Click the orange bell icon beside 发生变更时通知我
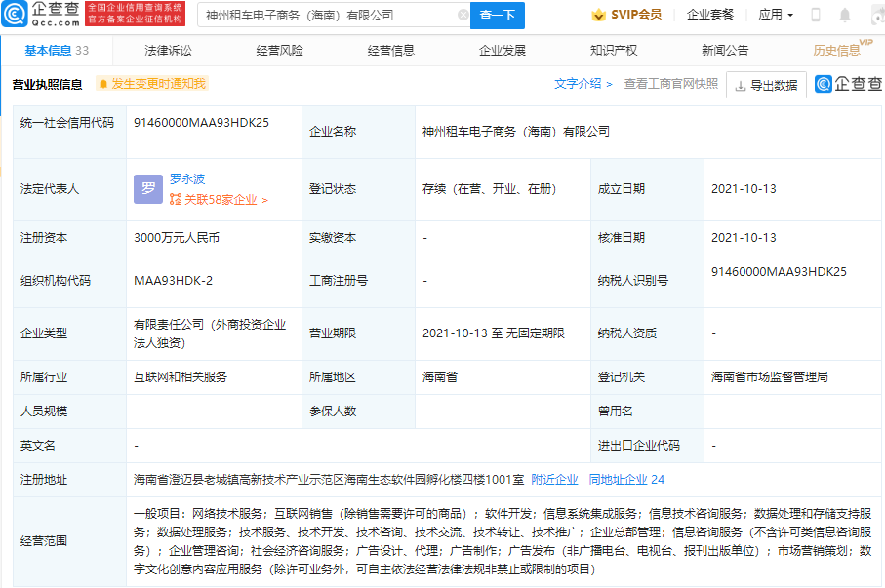Viewport: 885px width, 588px height. pos(101,85)
